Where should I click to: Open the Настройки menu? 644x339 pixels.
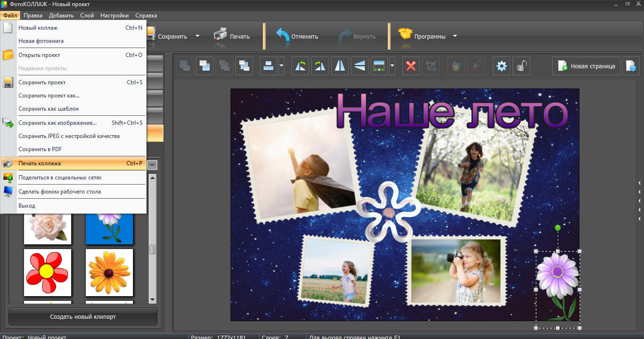pos(115,16)
